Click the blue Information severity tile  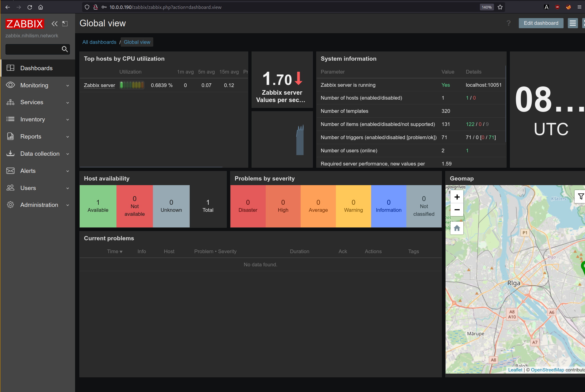point(389,206)
